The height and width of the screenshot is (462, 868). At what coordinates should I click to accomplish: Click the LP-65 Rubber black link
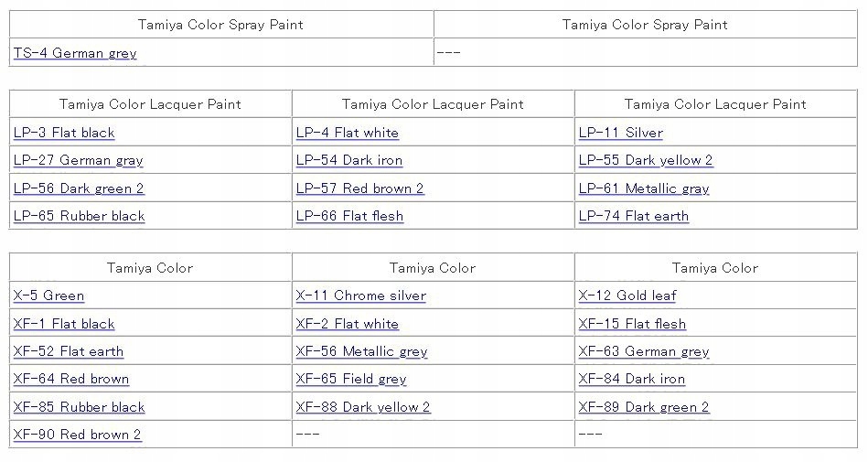click(x=80, y=216)
